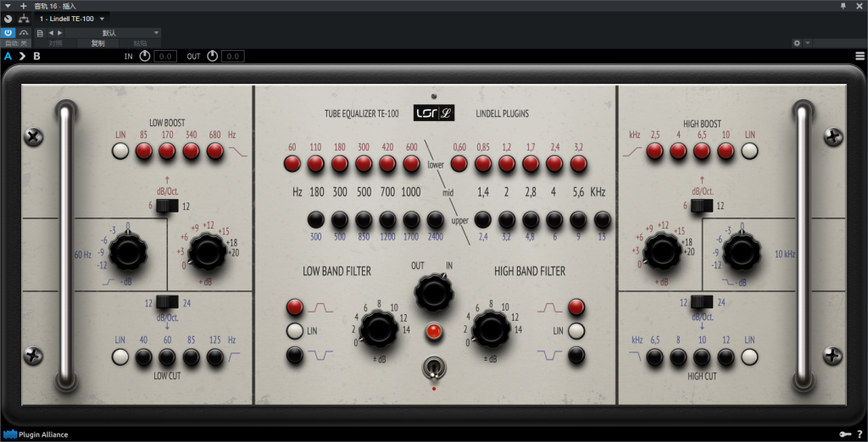Open the 默认 preset dropdown

pyautogui.click(x=113, y=33)
